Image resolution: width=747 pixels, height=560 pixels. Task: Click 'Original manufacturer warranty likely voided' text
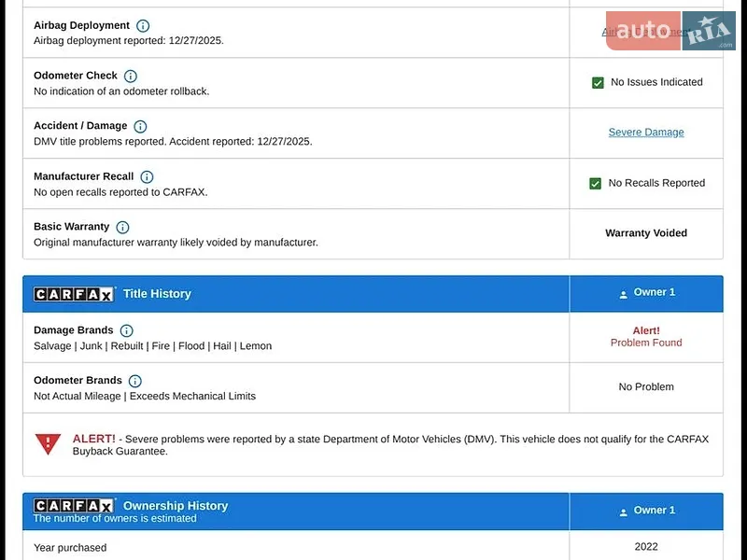[x=176, y=243]
